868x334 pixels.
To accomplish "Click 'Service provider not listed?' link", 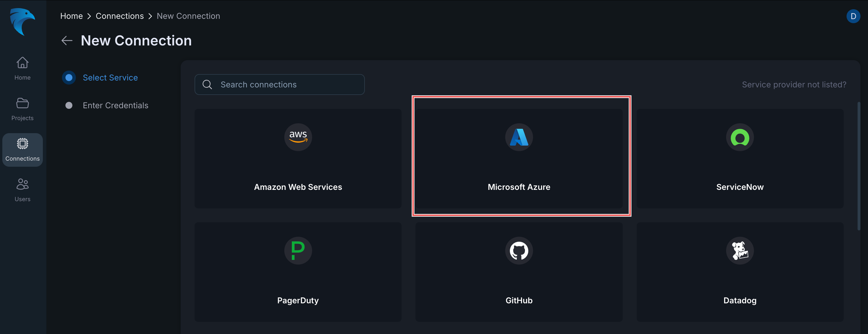I will [x=794, y=85].
